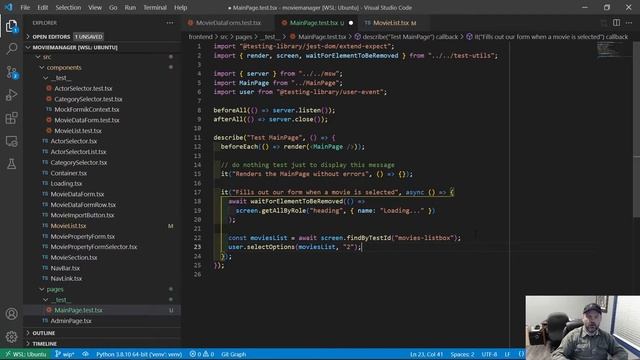This screenshot has width=640, height=360.
Task: Open ActorSelector.test.tsx in explorer
Action: [x=83, y=89]
